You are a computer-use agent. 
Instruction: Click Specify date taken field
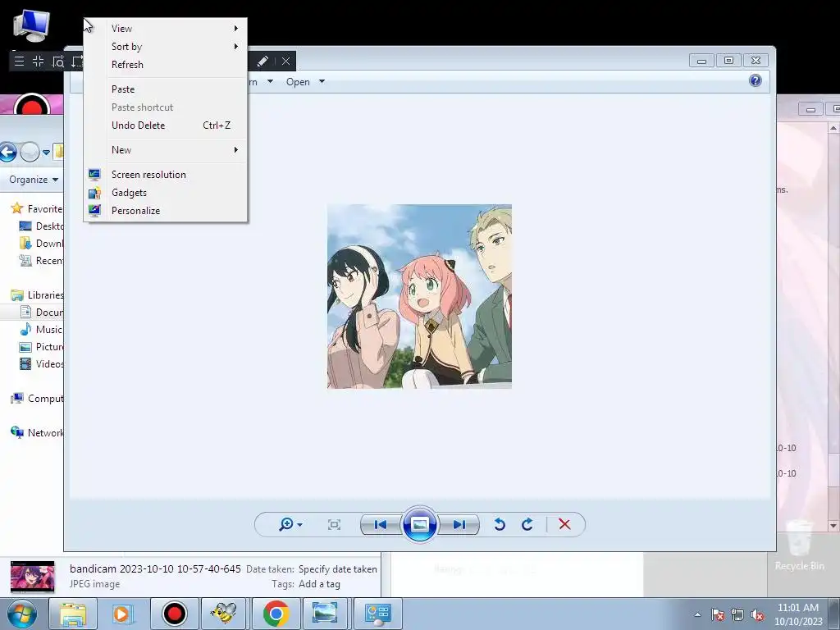(x=337, y=569)
